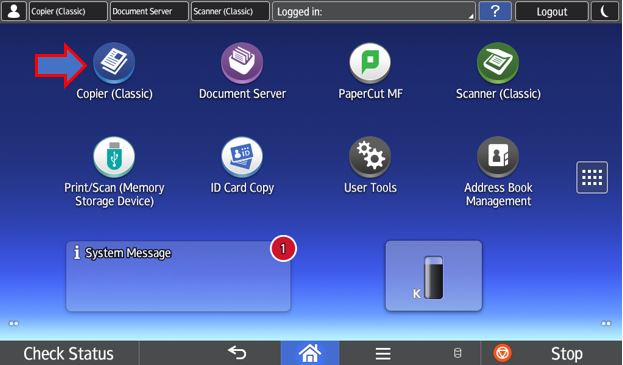
Task: Start the ID Card Copy function
Action: [x=242, y=157]
